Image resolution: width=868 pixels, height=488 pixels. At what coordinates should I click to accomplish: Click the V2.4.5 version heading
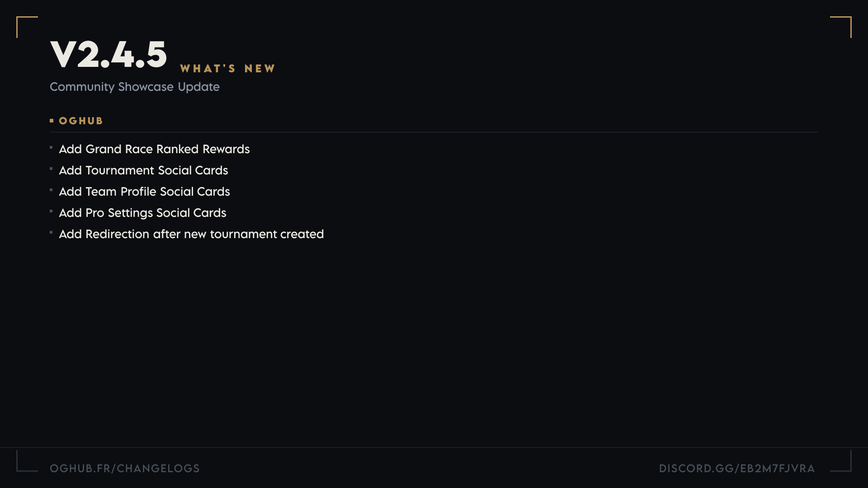tap(108, 55)
